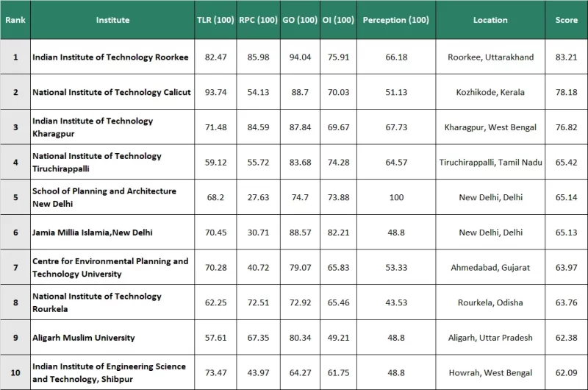Click National Institute of Technology Calicut
Screen dimensions: 588x390
click(111, 92)
